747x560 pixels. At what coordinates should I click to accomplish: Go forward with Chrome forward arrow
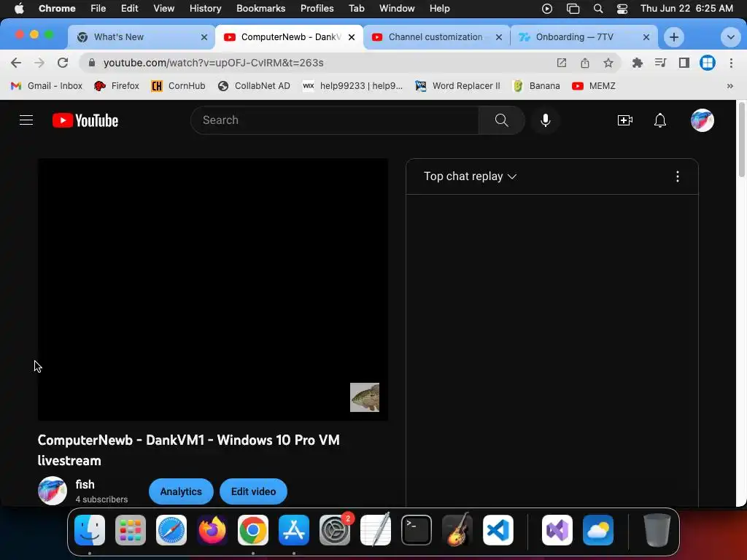[x=39, y=63]
